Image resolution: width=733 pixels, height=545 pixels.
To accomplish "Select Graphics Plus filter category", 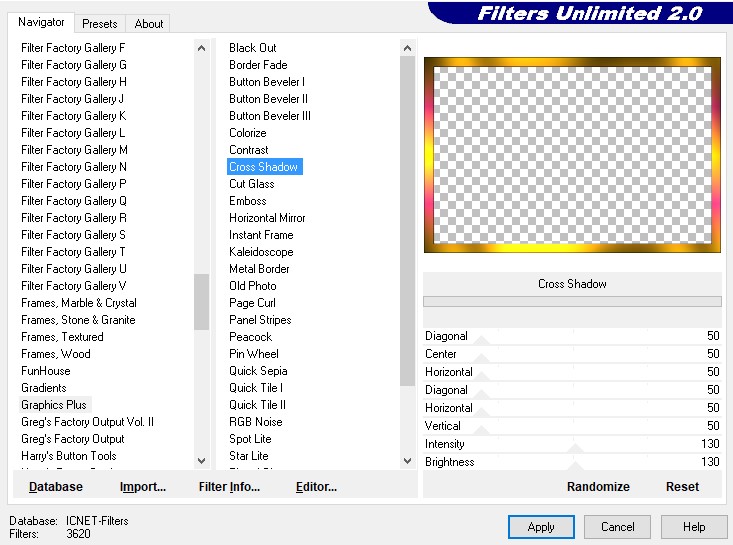I will (x=54, y=405).
